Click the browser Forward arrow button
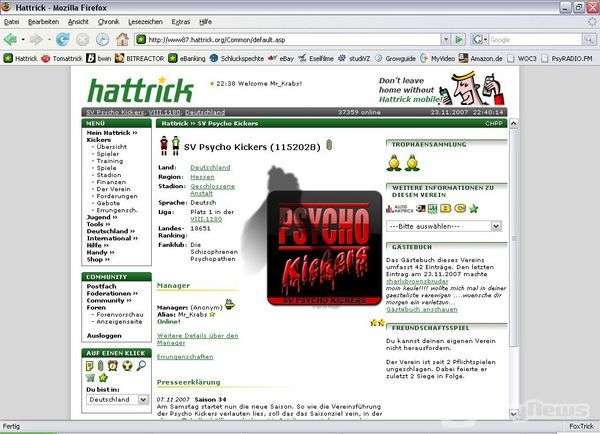600x434 pixels. [x=36, y=39]
